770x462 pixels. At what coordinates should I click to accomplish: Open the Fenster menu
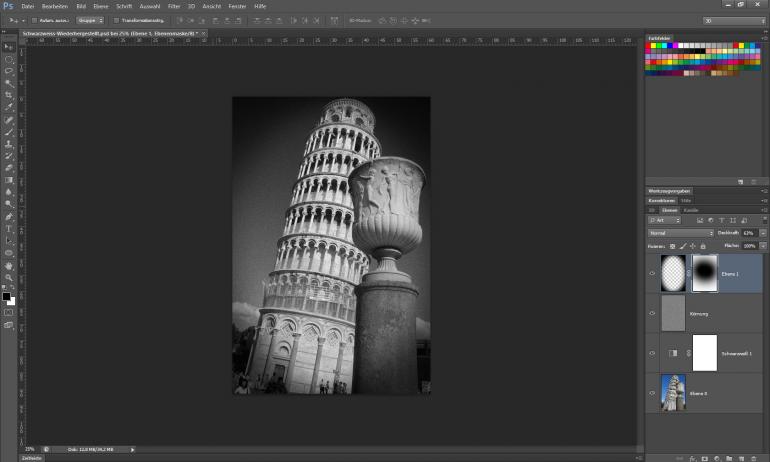[x=237, y=6]
